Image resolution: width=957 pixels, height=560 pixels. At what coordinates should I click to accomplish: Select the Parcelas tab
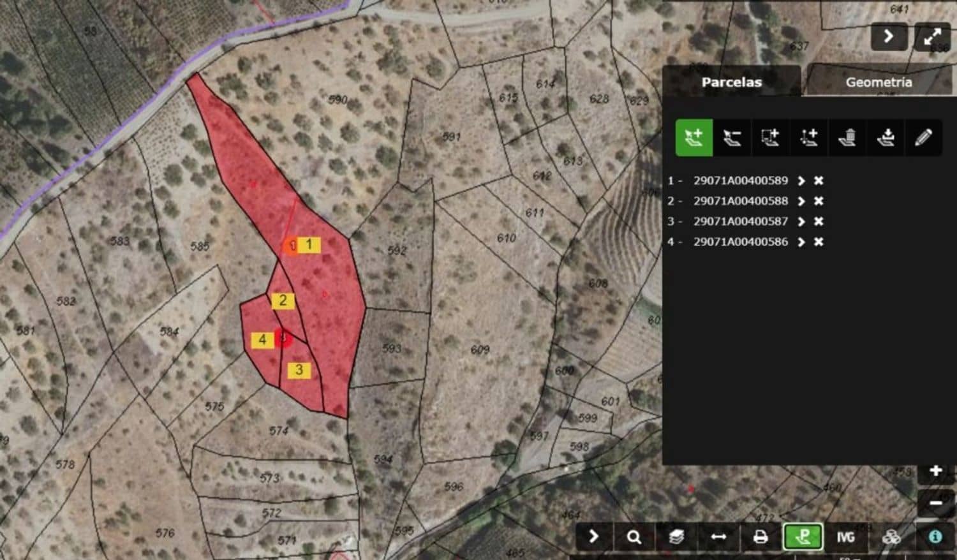point(731,82)
